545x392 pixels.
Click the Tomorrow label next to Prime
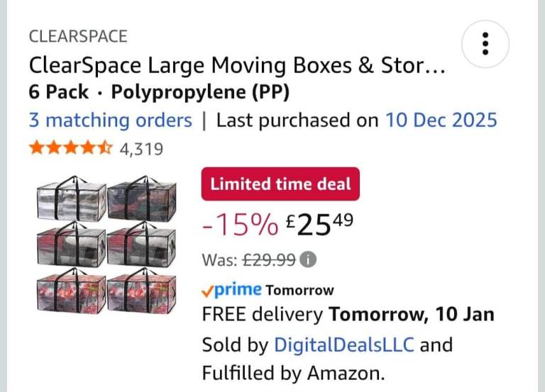click(299, 290)
